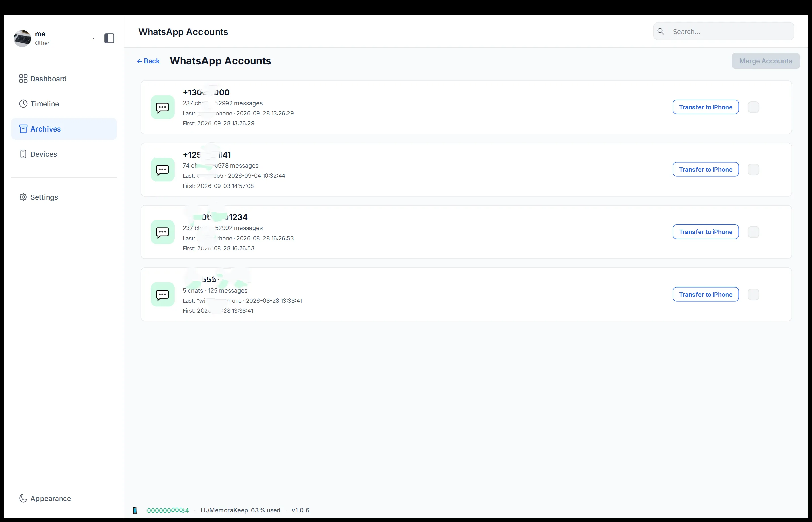
Task: Open the chat icon of the first account ending 000
Action: [162, 107]
